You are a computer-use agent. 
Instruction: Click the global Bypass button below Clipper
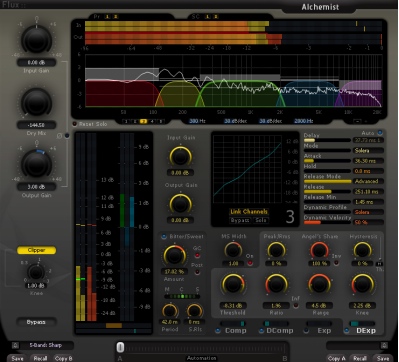click(x=36, y=322)
